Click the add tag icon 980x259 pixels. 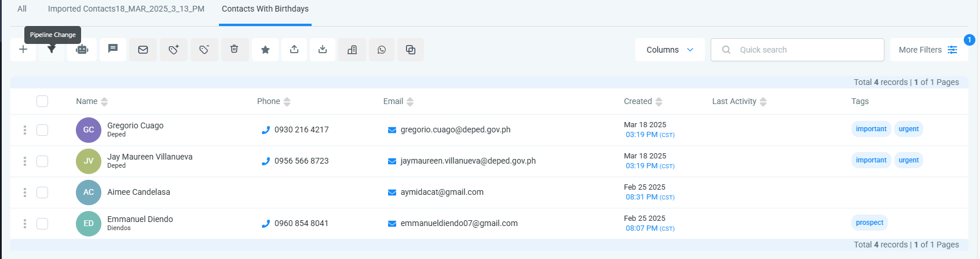(x=174, y=50)
